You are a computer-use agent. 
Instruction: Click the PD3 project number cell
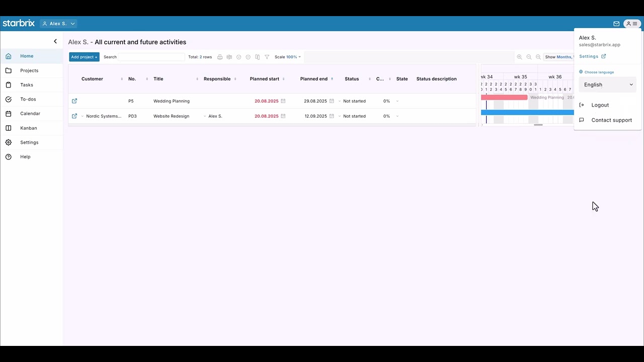coord(132,116)
